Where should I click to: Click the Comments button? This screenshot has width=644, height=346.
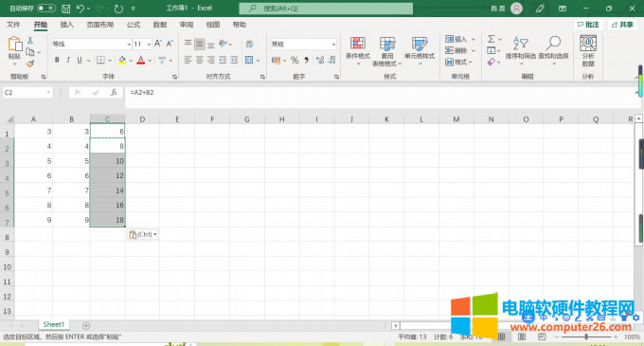tap(588, 25)
